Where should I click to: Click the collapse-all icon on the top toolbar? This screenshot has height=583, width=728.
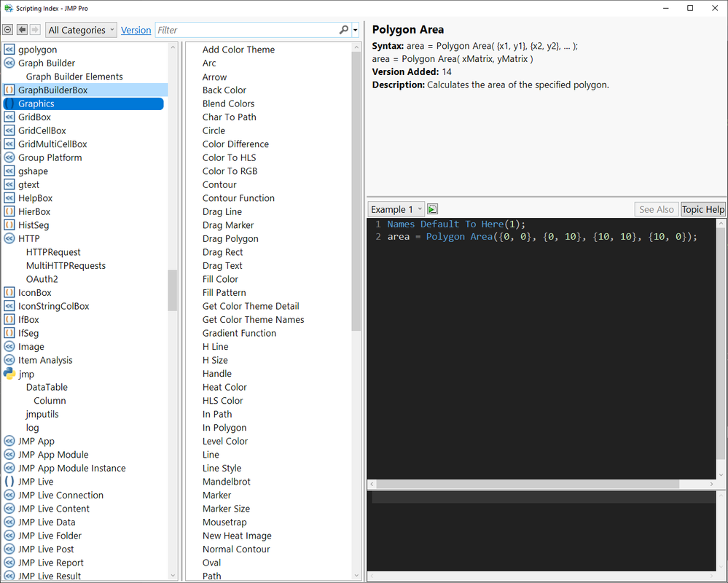[7, 29]
